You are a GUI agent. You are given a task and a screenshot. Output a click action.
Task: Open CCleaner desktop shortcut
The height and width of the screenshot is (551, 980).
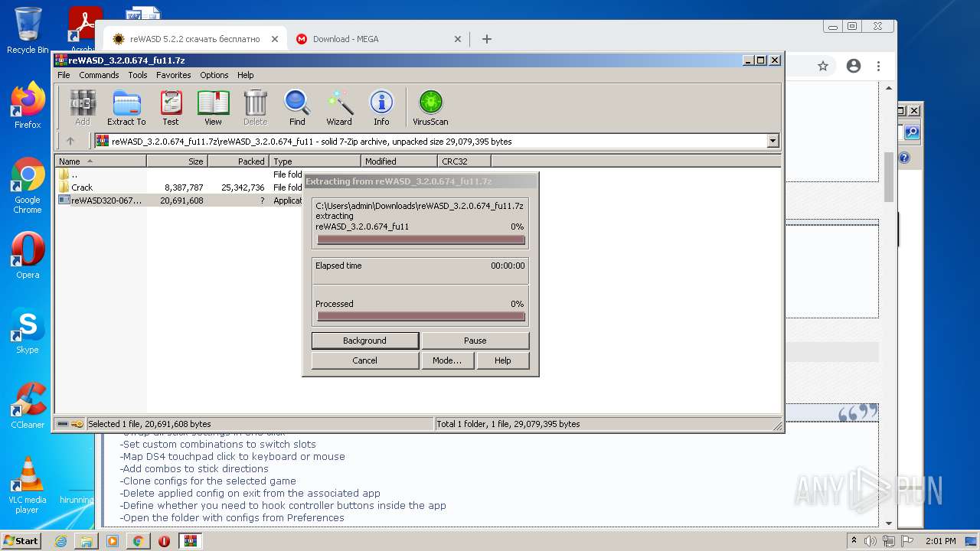28,406
